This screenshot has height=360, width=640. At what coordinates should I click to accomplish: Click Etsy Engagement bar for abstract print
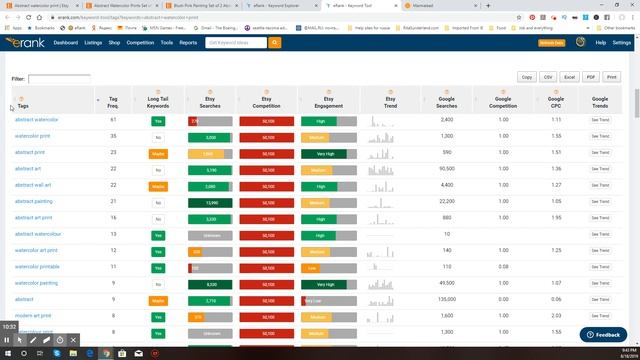[x=329, y=154]
